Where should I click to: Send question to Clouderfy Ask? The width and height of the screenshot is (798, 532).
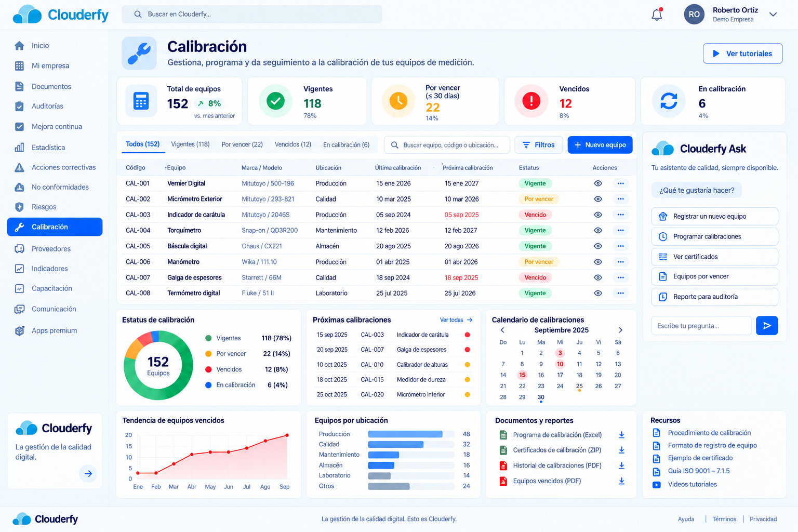point(767,326)
